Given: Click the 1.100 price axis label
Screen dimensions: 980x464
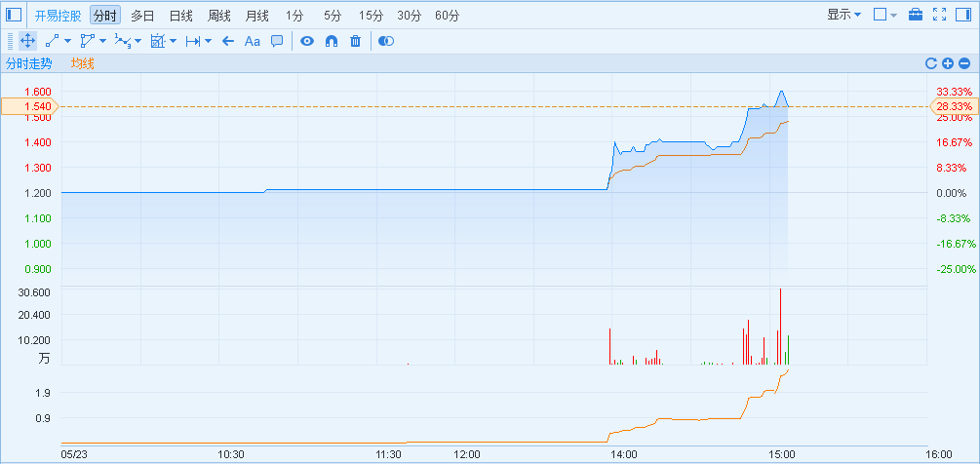Looking at the screenshot, I should (x=37, y=218).
